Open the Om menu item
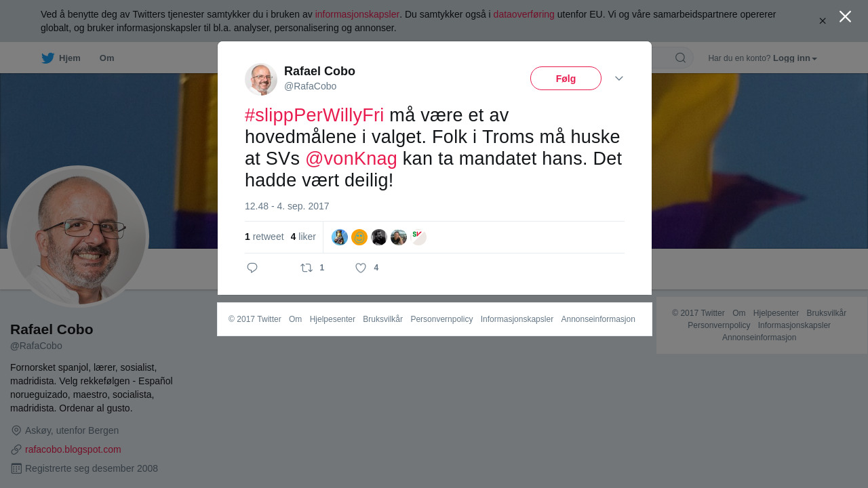868x488 pixels. 106,58
